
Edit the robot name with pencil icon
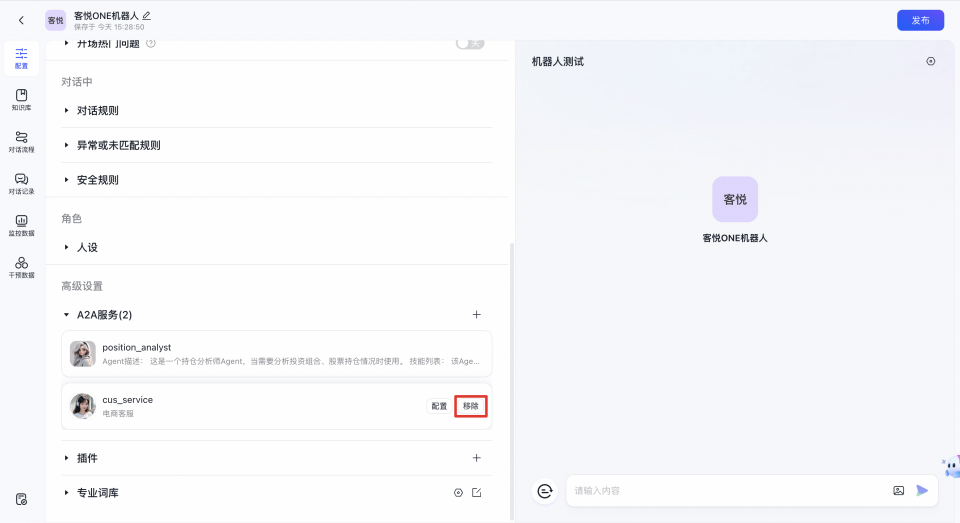(x=146, y=15)
